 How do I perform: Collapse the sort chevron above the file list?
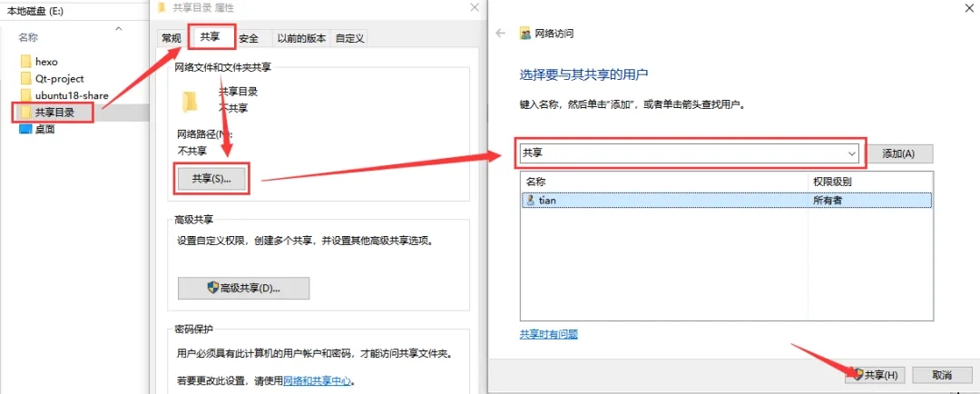pyautogui.click(x=119, y=28)
